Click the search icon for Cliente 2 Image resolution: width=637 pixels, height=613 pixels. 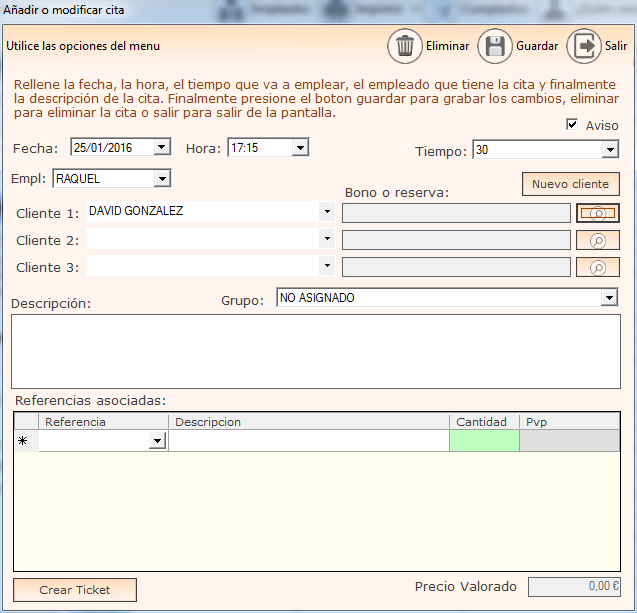(598, 240)
